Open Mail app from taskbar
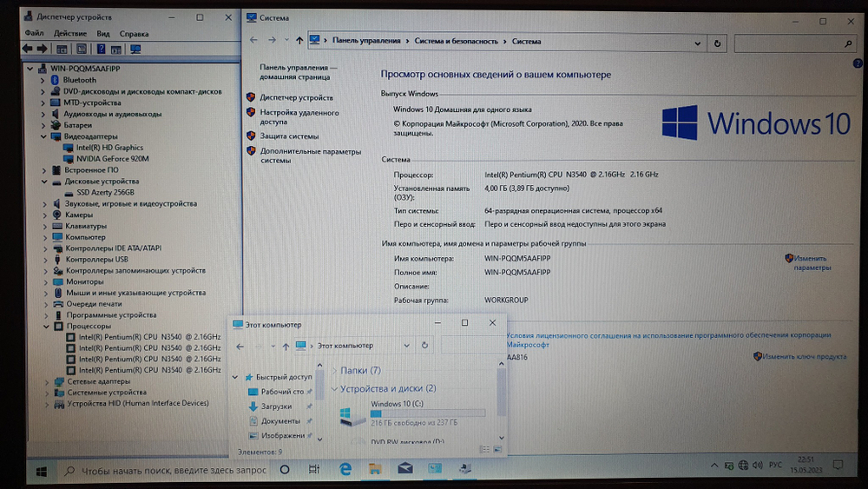This screenshot has height=489, width=868. pyautogui.click(x=405, y=468)
